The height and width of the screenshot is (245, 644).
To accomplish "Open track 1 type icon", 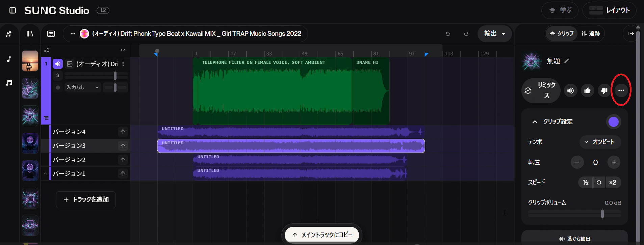I will pyautogui.click(x=70, y=64).
